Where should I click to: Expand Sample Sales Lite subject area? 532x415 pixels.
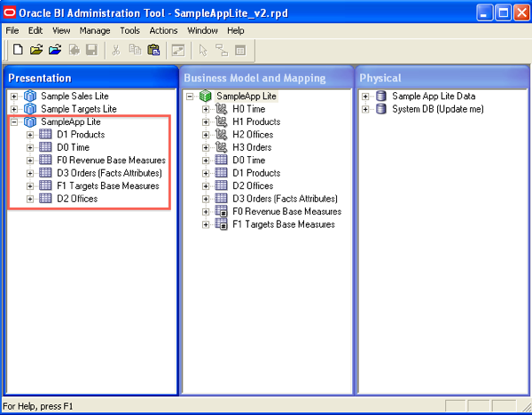pos(14,97)
